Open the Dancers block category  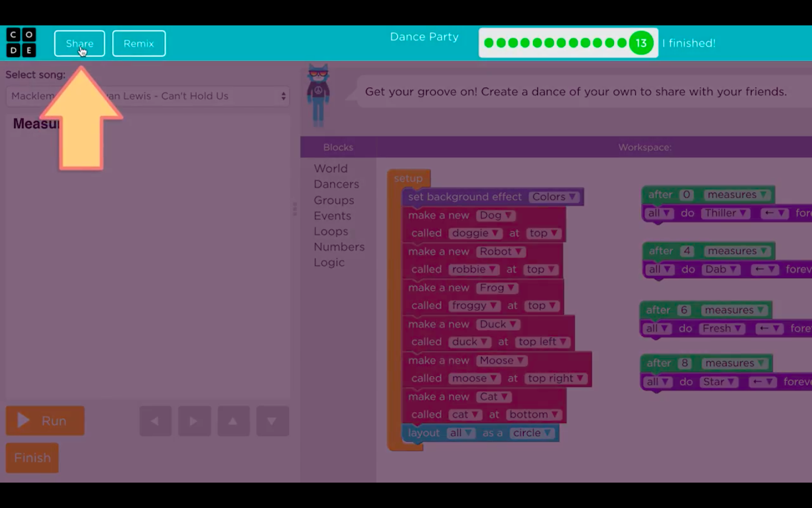coord(336,184)
